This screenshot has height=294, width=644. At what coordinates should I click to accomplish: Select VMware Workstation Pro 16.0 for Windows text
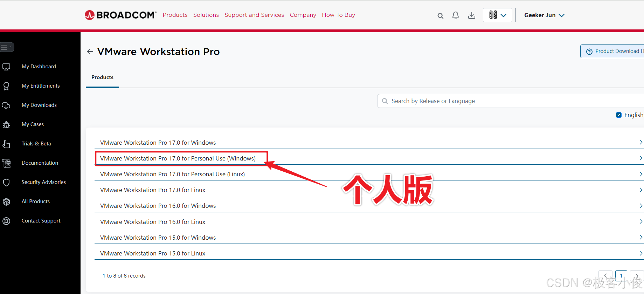click(158, 206)
